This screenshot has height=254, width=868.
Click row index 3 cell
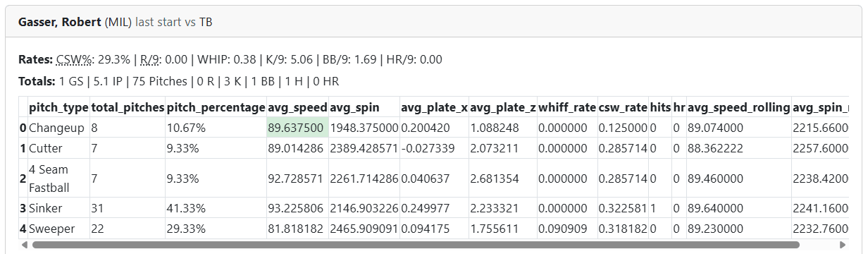tap(23, 208)
